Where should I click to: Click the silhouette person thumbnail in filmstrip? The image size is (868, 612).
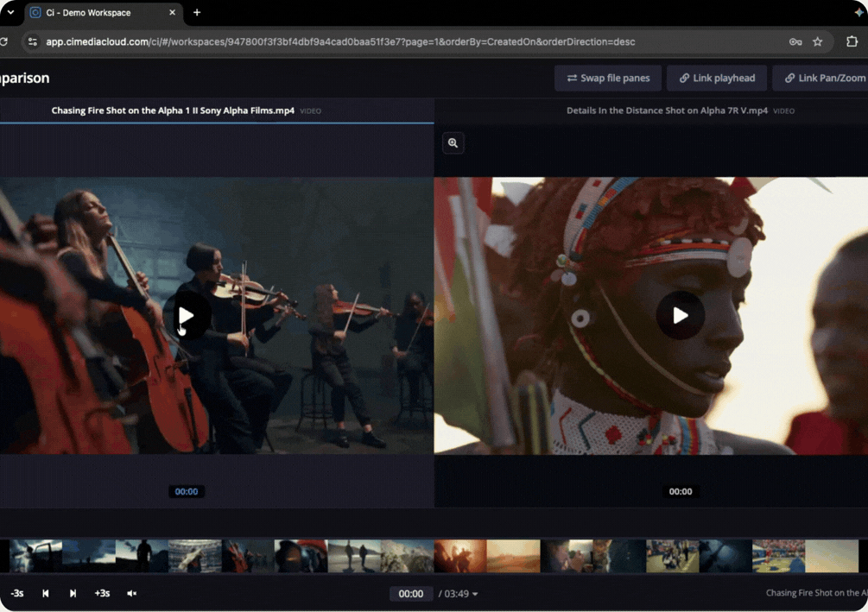(142, 556)
